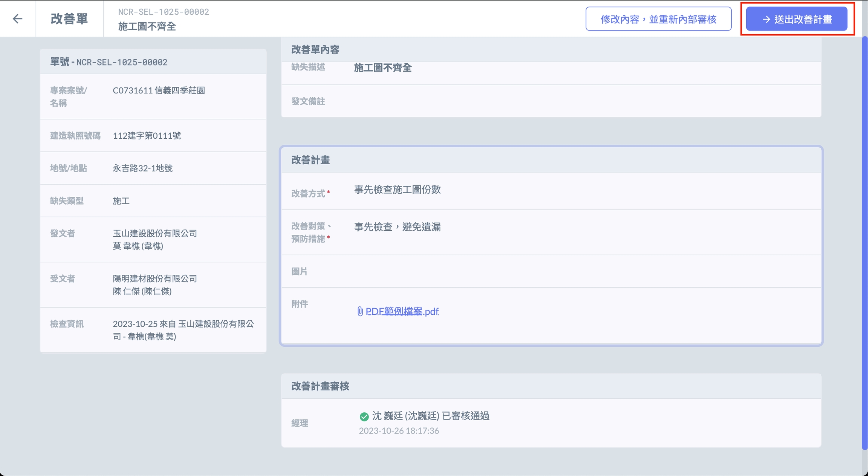Click the green approval checkmark icon

[364, 416]
